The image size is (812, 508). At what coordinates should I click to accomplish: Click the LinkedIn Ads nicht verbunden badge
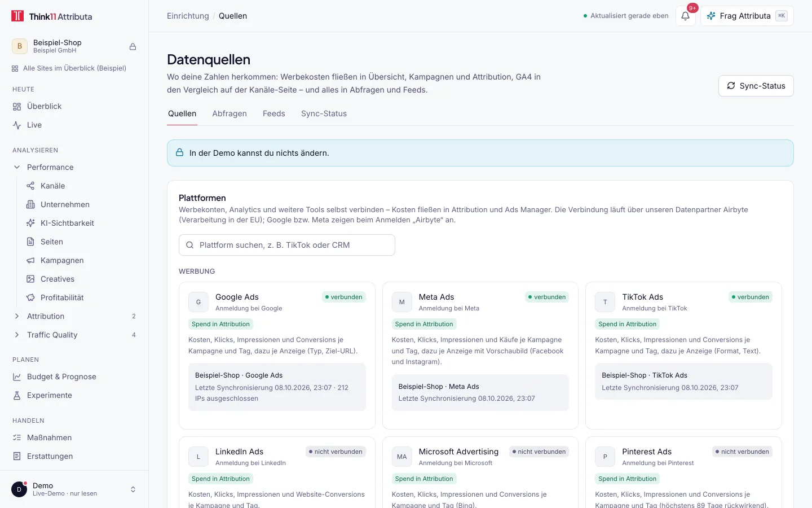pyautogui.click(x=336, y=452)
